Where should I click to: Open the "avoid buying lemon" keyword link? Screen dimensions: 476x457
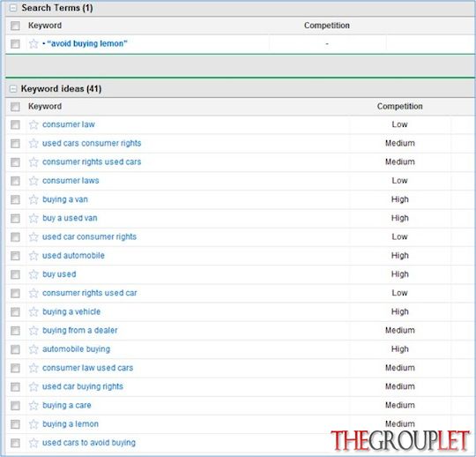(87, 44)
